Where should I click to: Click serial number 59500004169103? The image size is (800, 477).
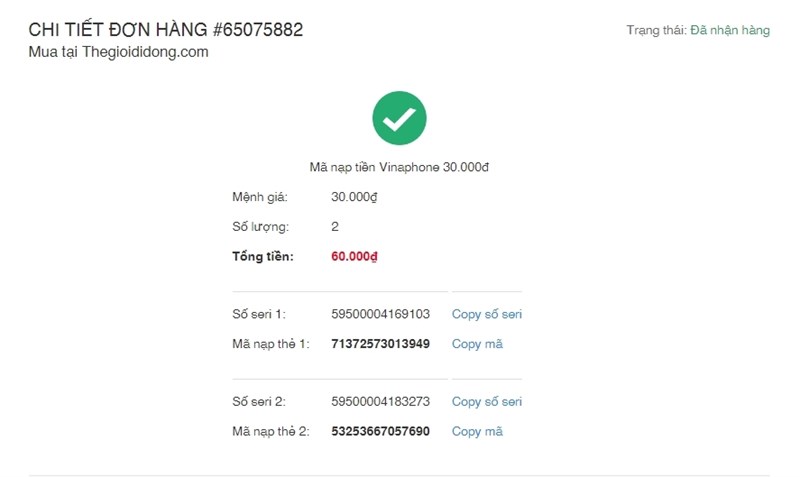tap(380, 314)
